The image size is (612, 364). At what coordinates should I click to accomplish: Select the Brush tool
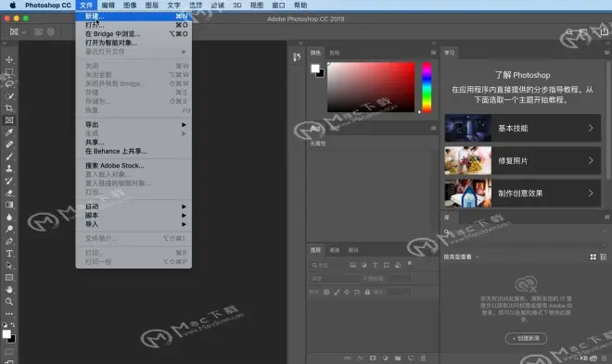[9, 157]
